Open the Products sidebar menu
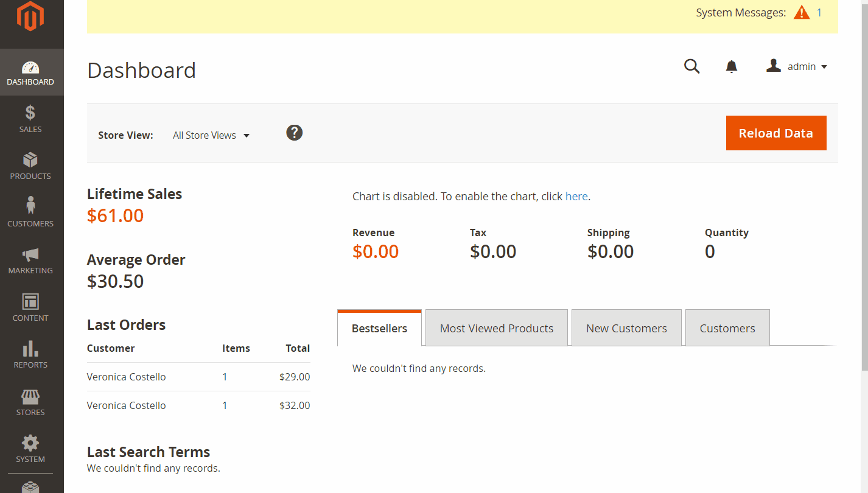The width and height of the screenshot is (868, 493). tap(30, 166)
